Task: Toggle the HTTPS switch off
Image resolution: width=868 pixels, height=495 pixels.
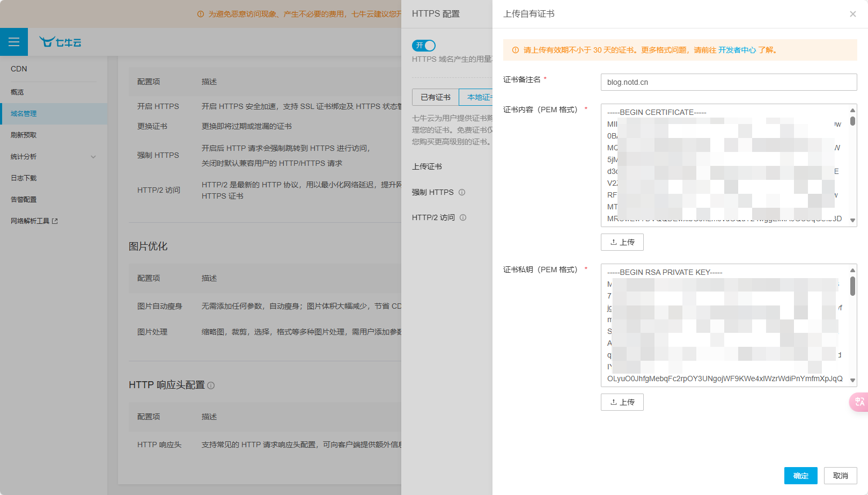Action: [x=424, y=46]
